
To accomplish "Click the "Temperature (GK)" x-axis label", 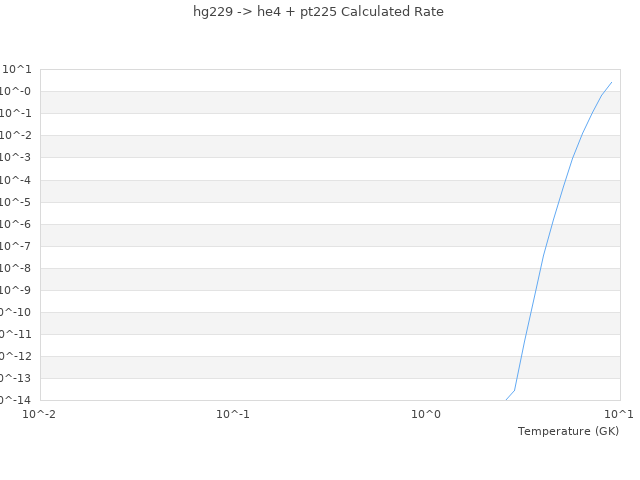I will tap(568, 431).
